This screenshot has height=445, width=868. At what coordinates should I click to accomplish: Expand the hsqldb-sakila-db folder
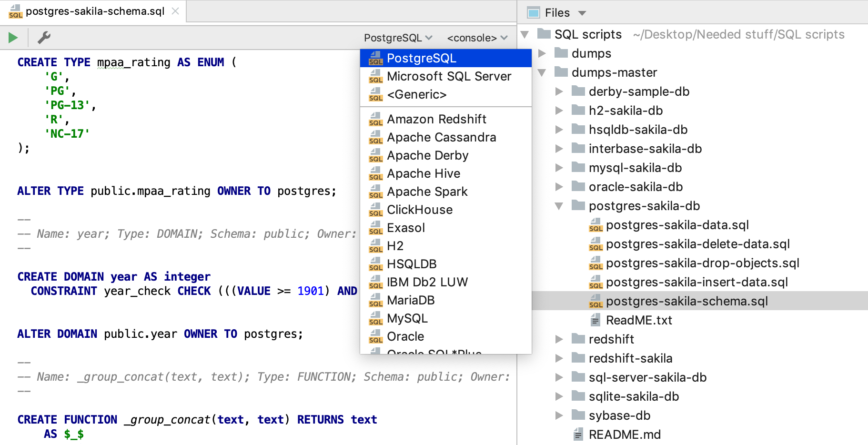point(559,130)
